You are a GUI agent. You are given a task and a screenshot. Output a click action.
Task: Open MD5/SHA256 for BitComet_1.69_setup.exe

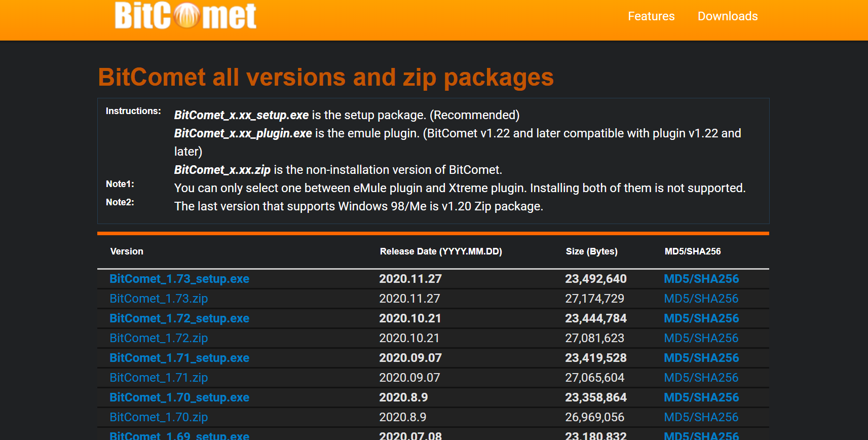(x=701, y=435)
